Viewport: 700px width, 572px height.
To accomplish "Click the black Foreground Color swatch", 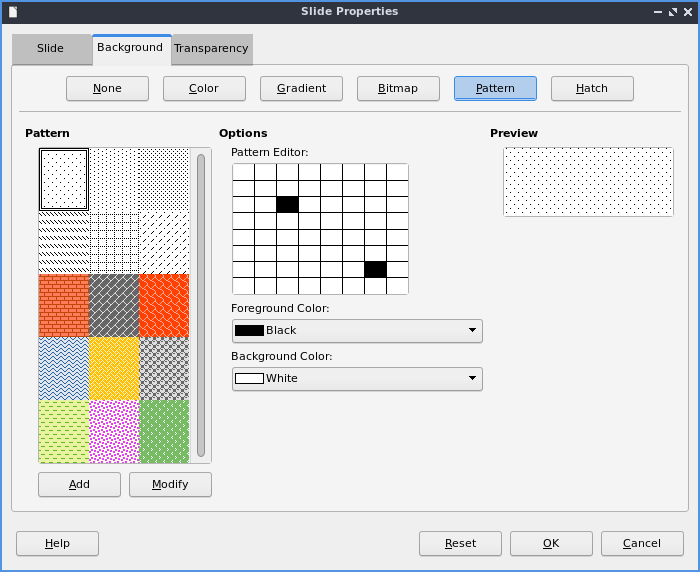I will 249,331.
